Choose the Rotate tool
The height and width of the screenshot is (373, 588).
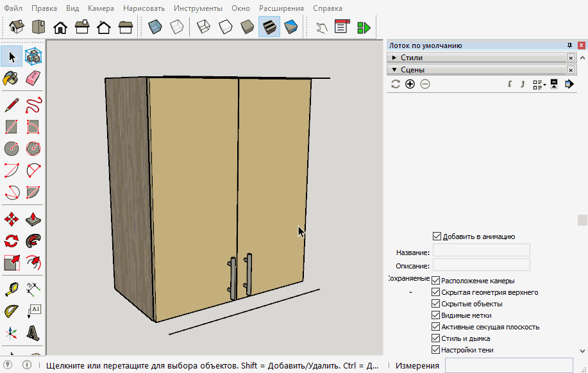(x=11, y=241)
